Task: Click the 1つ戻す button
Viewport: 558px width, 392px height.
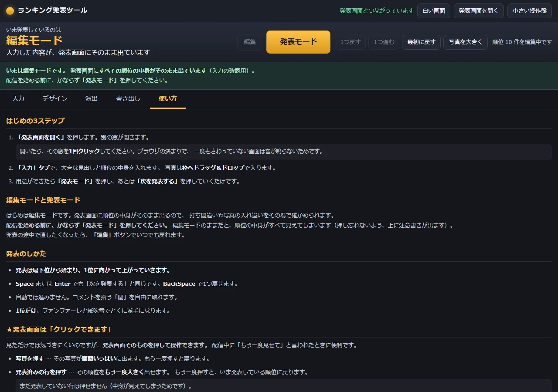Action: click(350, 42)
